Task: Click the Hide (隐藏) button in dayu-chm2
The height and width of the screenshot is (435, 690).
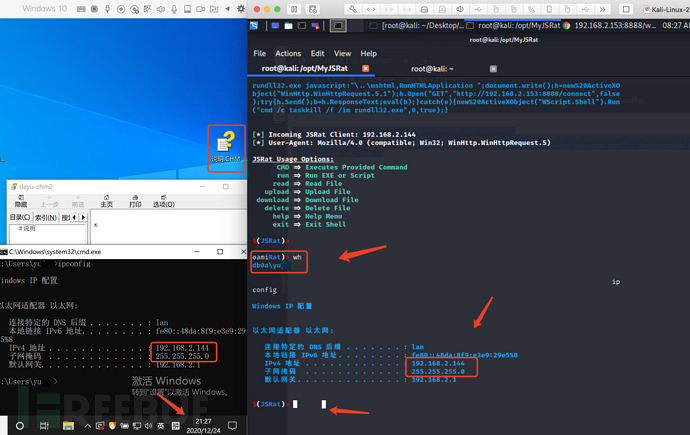Action: (x=21, y=201)
